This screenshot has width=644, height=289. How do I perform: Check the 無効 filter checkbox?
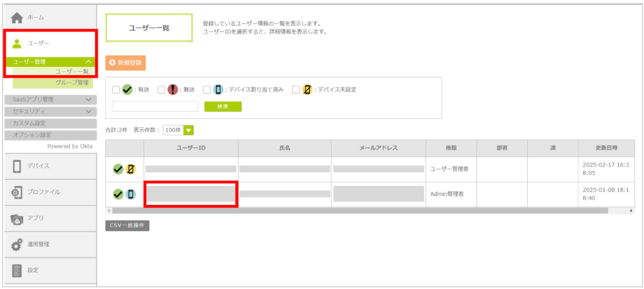pyautogui.click(x=161, y=90)
